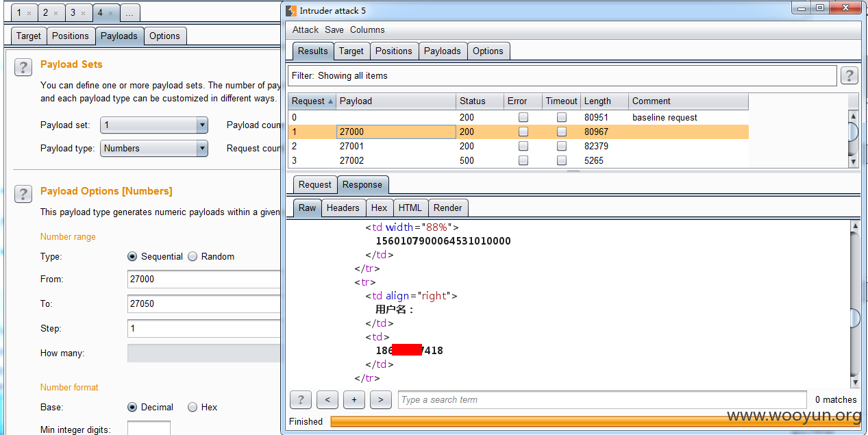
Task: Select baseline request row 0
Action: (x=518, y=117)
